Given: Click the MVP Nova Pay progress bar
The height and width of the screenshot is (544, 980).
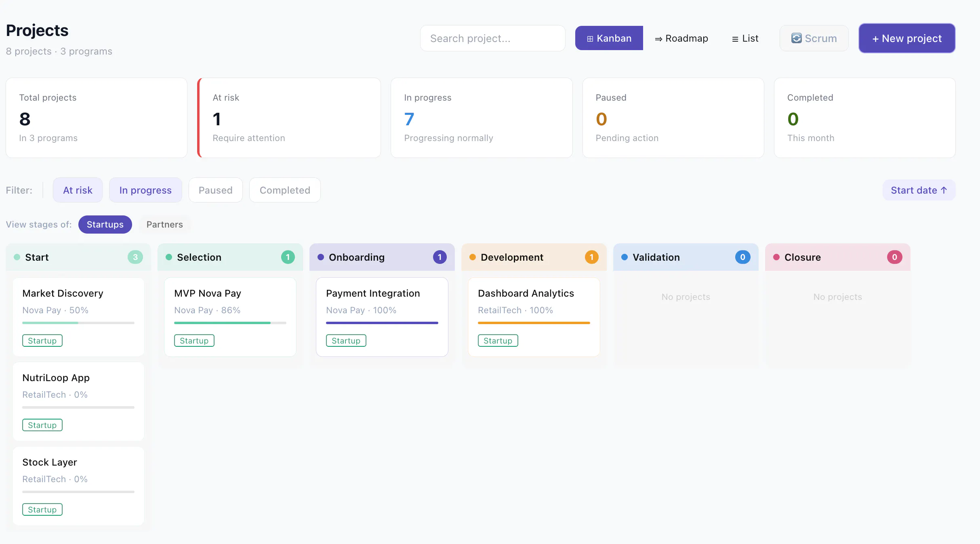Looking at the screenshot, I should click(x=230, y=323).
